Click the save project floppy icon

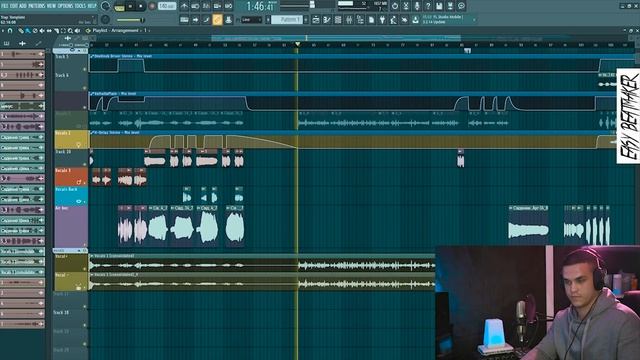point(439,6)
